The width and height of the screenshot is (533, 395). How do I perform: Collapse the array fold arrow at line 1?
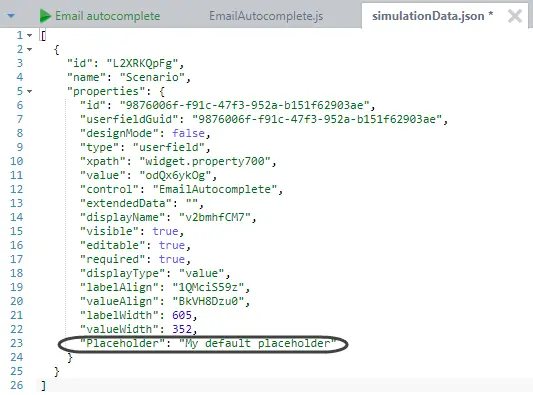(x=30, y=35)
